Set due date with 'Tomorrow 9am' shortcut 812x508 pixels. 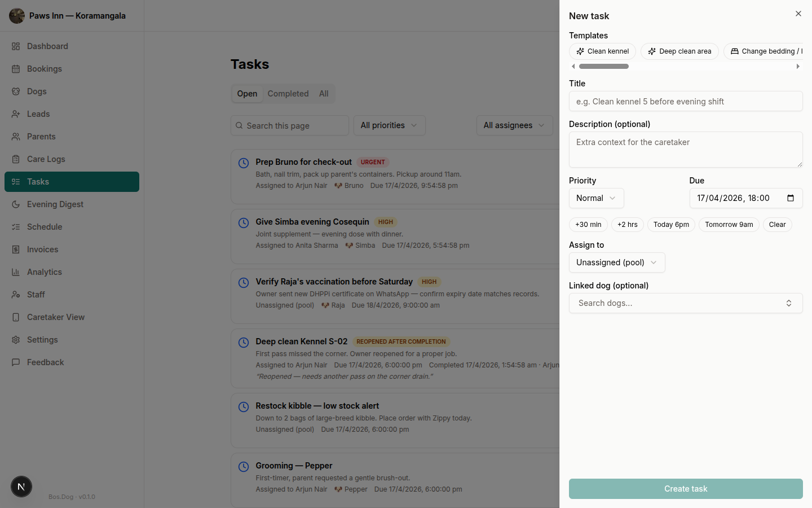(x=729, y=224)
